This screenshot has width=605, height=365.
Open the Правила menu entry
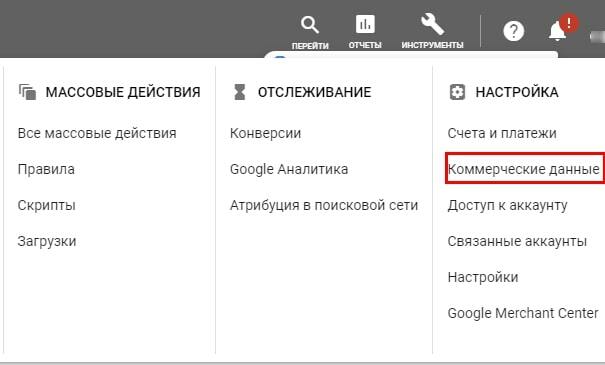pyautogui.click(x=46, y=169)
